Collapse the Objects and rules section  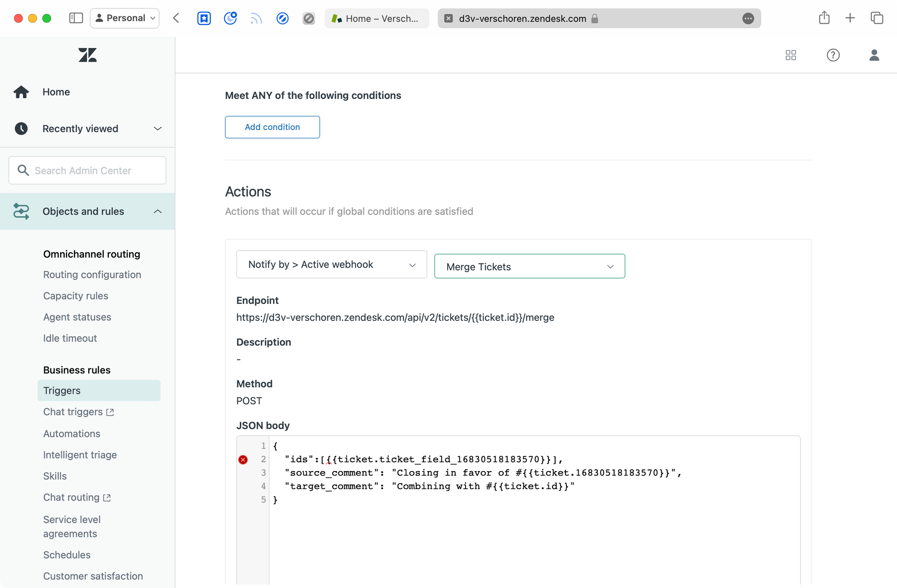click(x=157, y=212)
